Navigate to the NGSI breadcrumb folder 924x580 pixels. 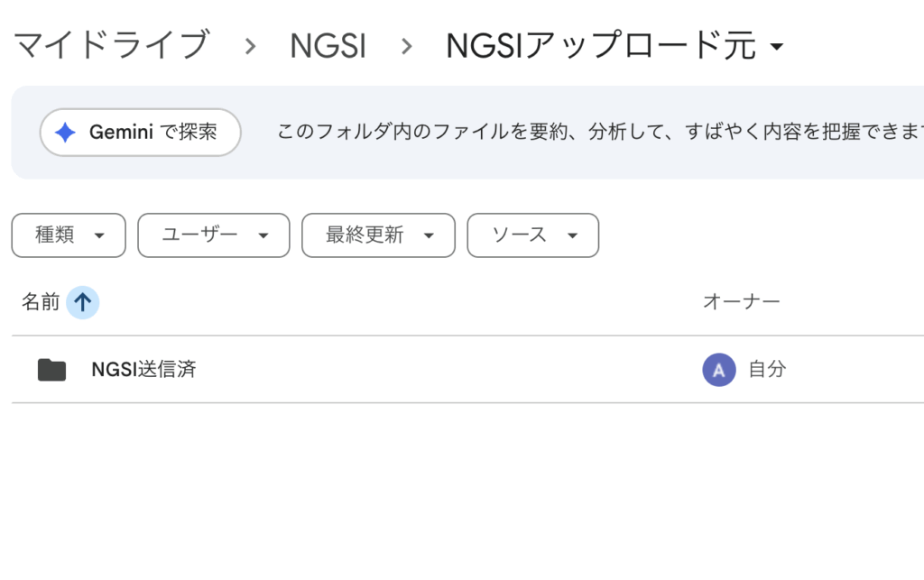[328, 46]
